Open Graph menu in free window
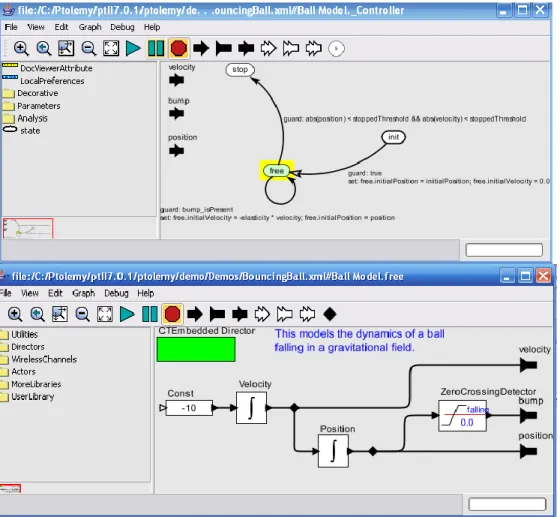The width and height of the screenshot is (560, 517). [x=84, y=293]
